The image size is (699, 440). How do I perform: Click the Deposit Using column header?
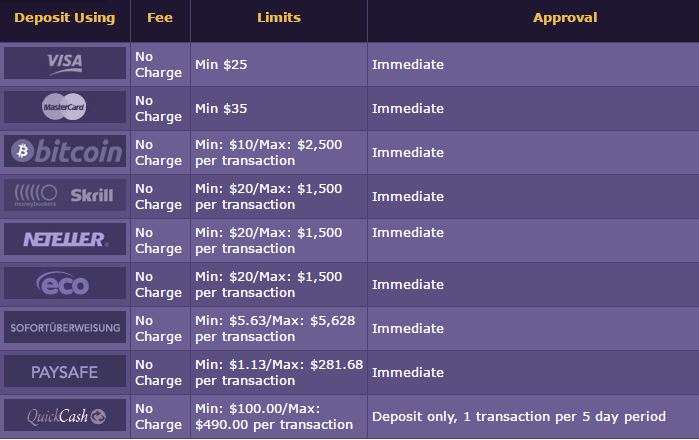pos(65,18)
